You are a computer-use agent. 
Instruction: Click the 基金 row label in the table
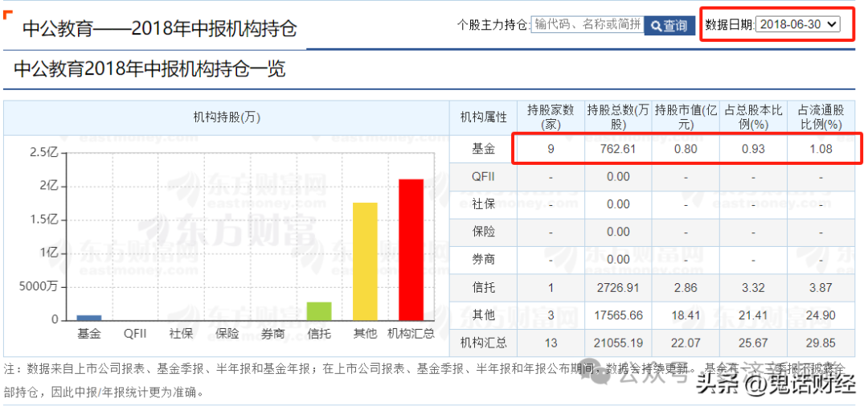[483, 149]
